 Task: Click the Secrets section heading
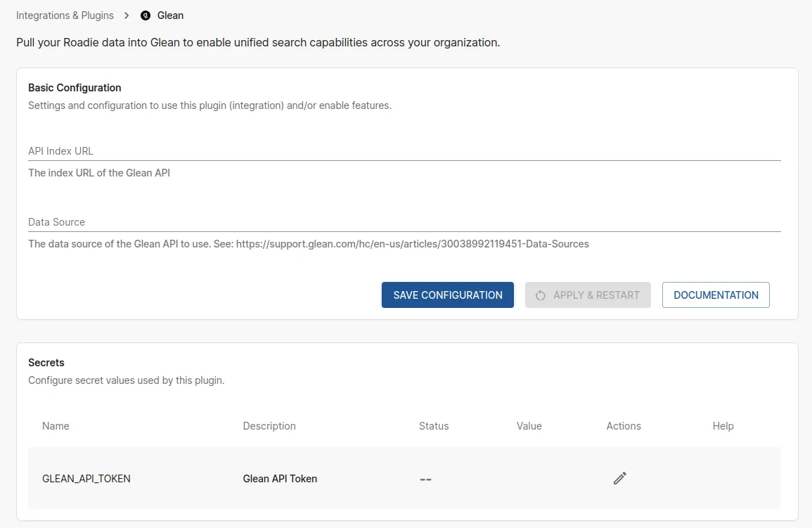tap(46, 362)
